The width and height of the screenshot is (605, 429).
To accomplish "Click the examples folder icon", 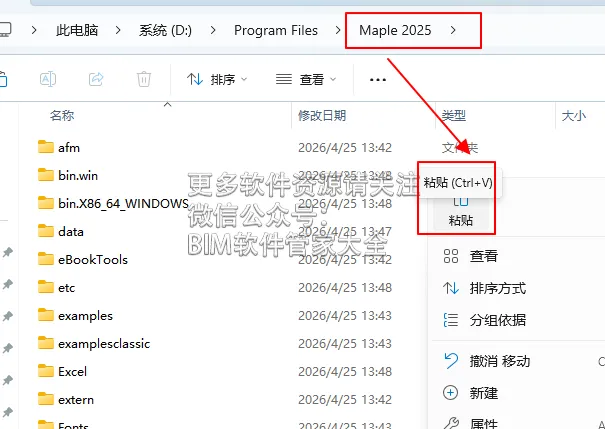I will pyautogui.click(x=46, y=315).
